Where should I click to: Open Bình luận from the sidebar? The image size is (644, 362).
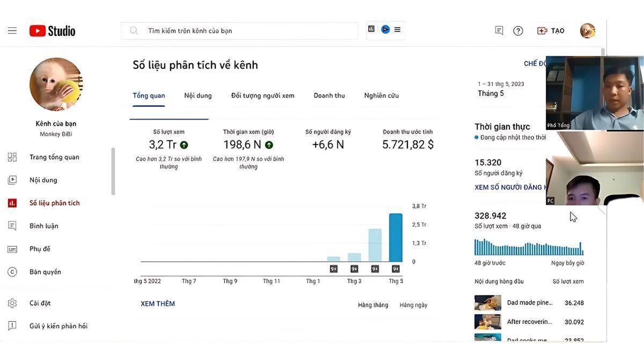pos(43,225)
